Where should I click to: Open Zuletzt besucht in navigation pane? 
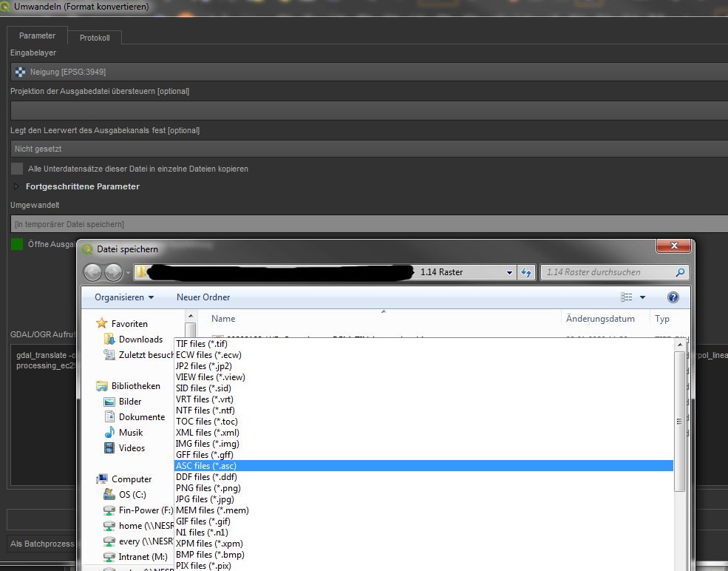138,355
